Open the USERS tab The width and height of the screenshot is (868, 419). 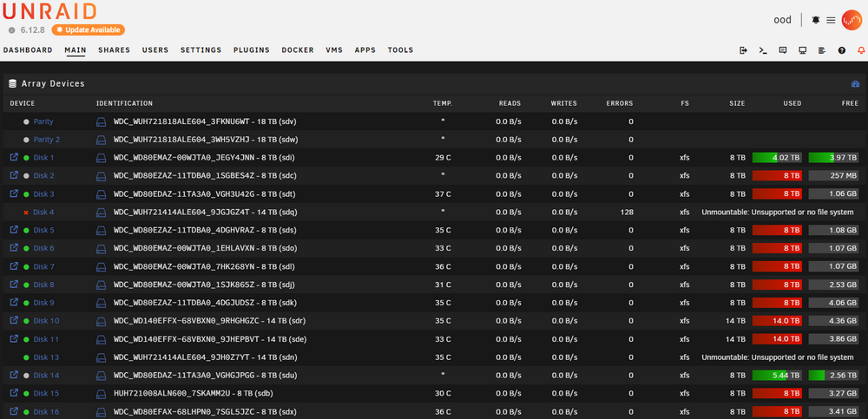155,49
